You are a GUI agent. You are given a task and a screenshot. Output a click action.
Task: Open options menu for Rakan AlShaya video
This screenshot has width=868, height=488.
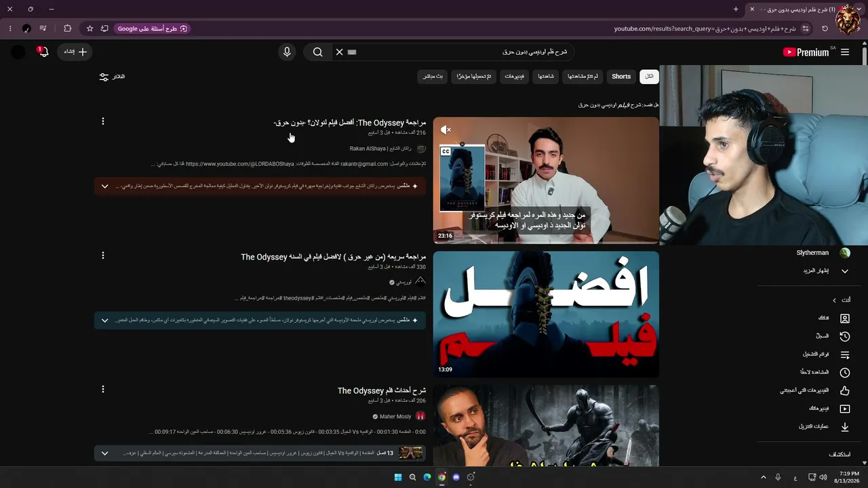pyautogui.click(x=103, y=121)
